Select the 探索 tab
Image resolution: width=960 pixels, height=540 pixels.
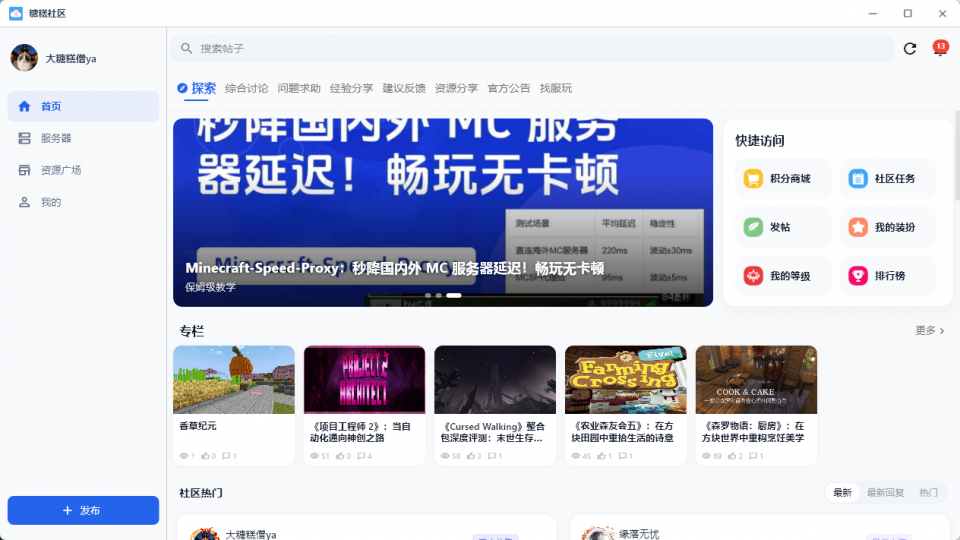(x=197, y=88)
